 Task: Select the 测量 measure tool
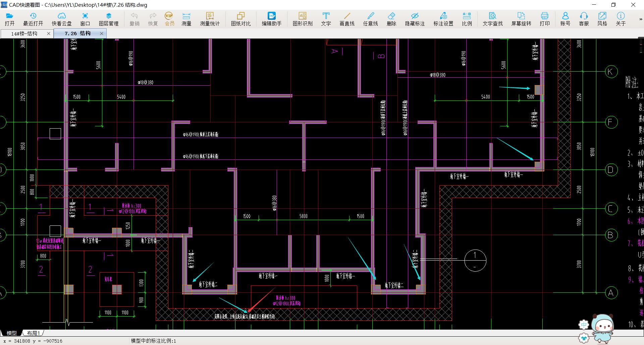(x=186, y=19)
